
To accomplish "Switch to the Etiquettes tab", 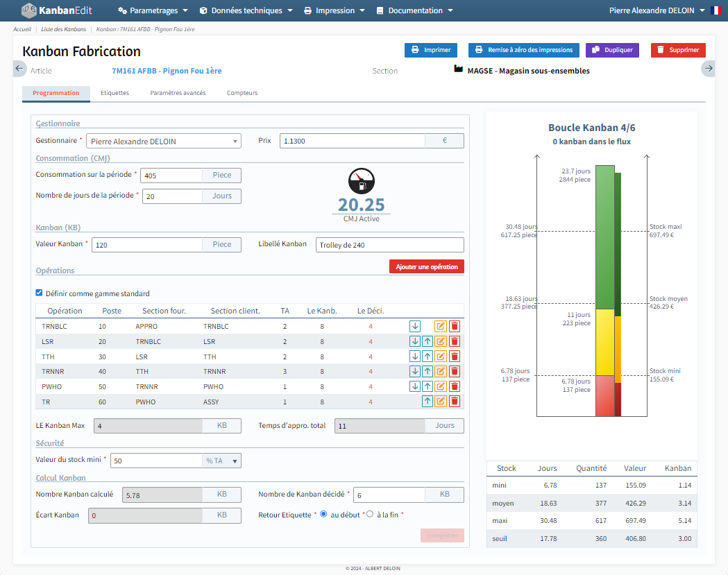I will pos(115,93).
